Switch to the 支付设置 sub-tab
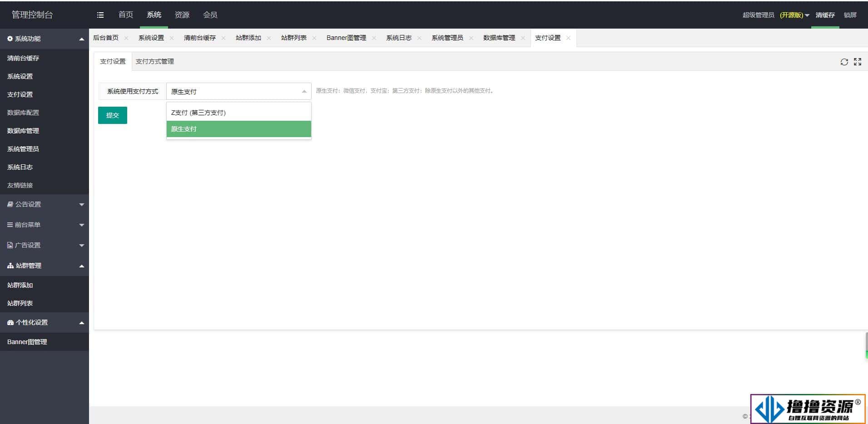 point(113,61)
